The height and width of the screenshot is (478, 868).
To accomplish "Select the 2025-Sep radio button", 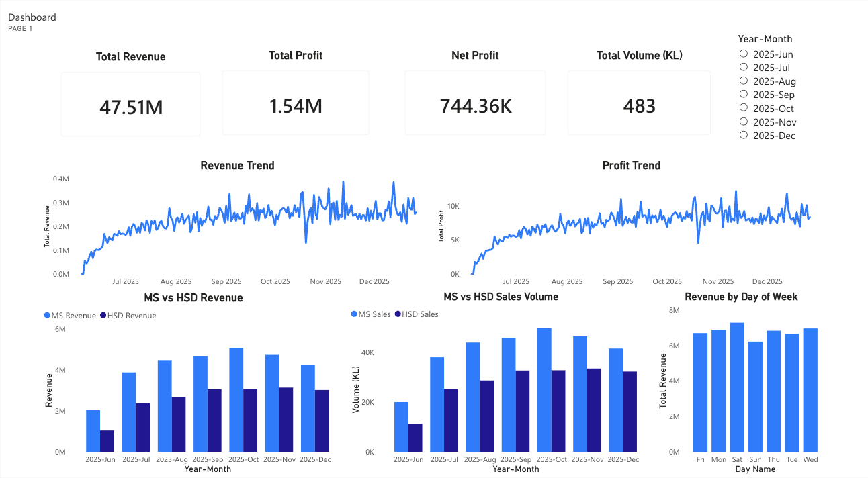I will (x=744, y=94).
